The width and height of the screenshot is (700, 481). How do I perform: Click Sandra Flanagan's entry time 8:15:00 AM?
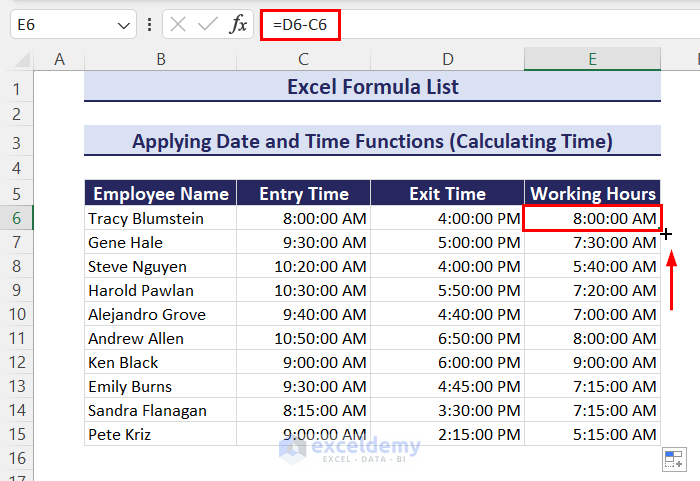tap(304, 410)
